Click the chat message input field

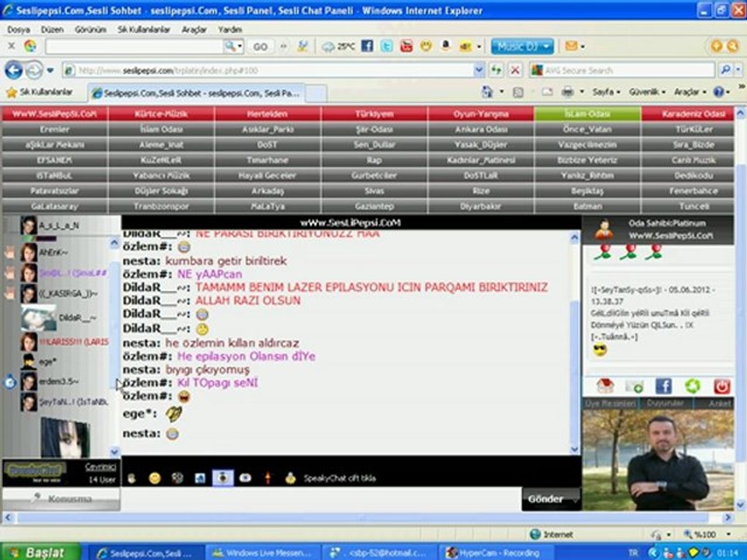click(x=321, y=499)
